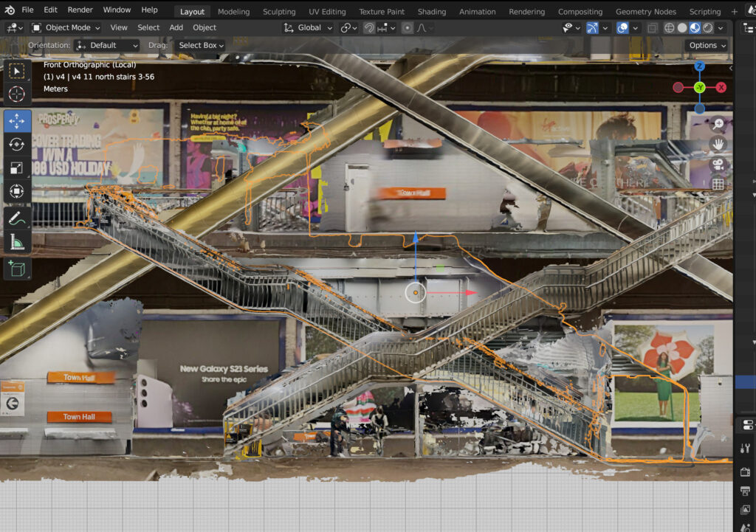This screenshot has height=532, width=756.
Task: Select the Cursor tool
Action: pyautogui.click(x=17, y=94)
